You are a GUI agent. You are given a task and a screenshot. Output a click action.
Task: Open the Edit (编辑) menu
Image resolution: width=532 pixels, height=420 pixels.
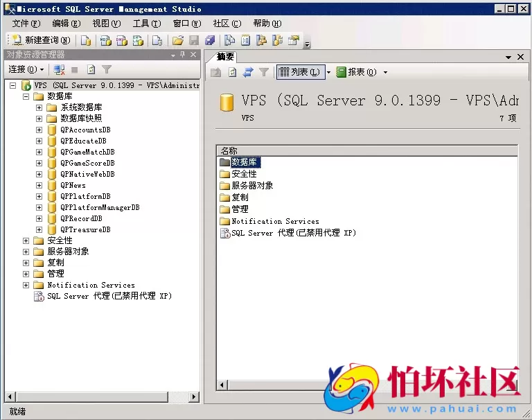point(66,24)
